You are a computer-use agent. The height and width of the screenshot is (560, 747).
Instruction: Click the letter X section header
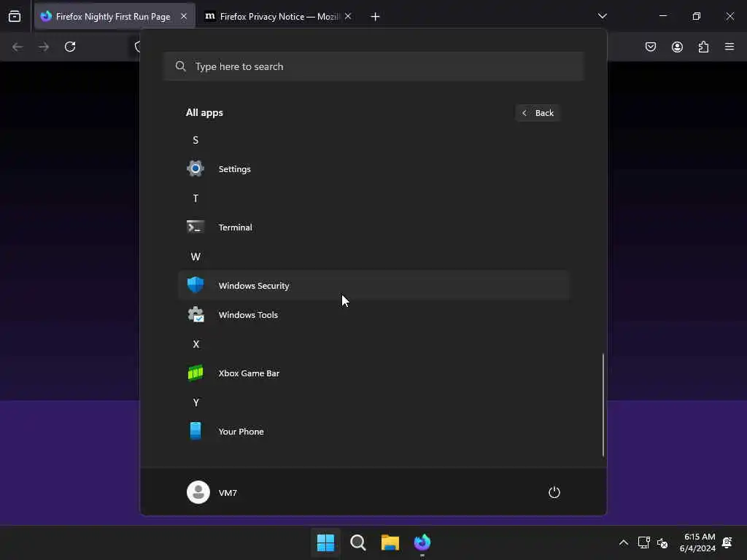click(x=196, y=344)
